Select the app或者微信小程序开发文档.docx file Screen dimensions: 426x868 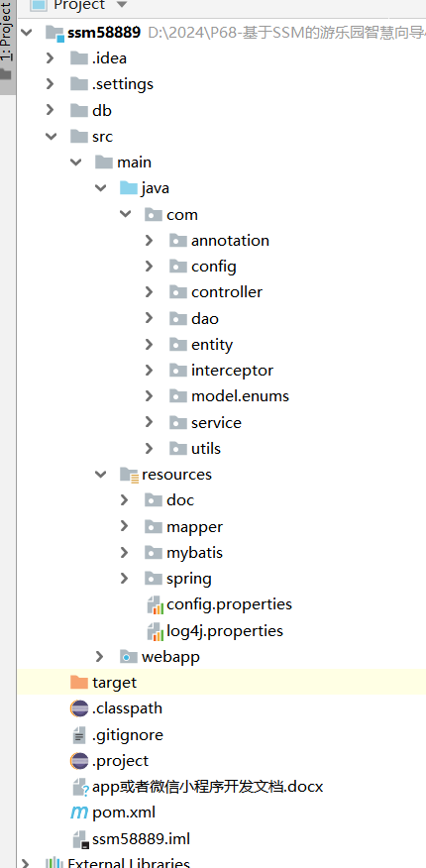click(207, 787)
